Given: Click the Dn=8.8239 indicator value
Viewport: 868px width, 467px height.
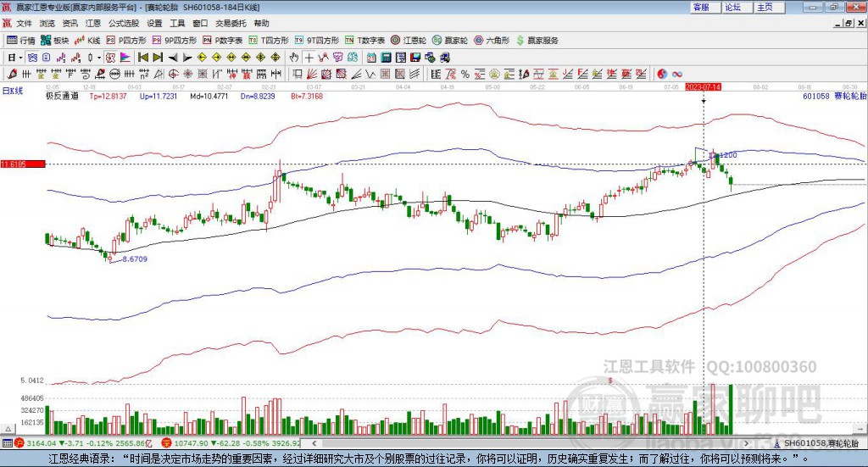Looking at the screenshot, I should tap(258, 96).
